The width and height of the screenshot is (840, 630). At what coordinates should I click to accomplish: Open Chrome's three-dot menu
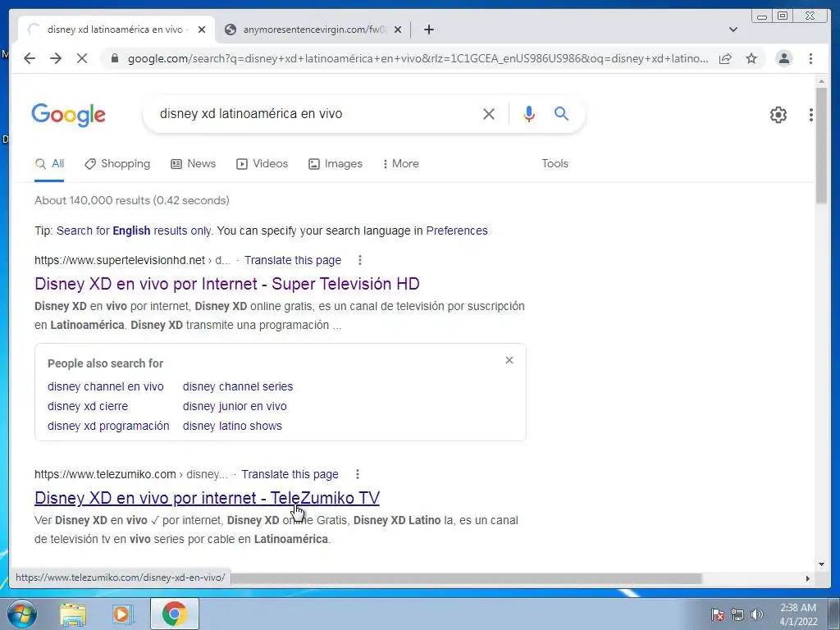pyautogui.click(x=810, y=58)
